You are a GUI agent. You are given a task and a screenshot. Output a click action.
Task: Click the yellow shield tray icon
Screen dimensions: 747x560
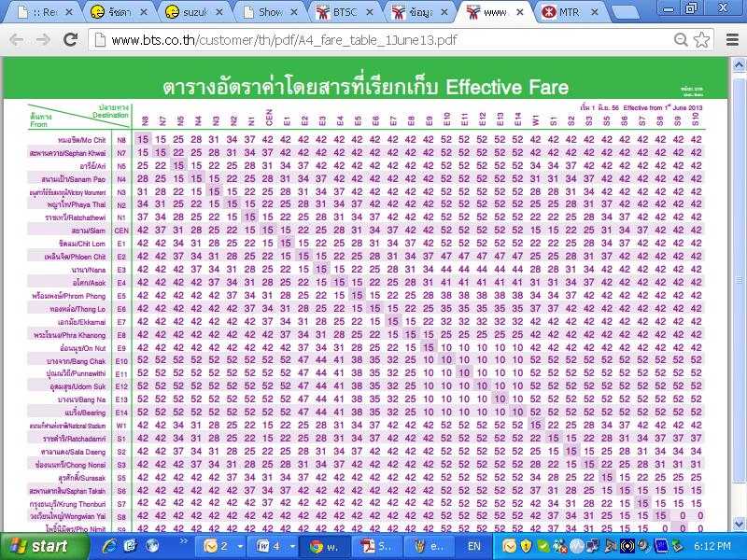click(526, 546)
